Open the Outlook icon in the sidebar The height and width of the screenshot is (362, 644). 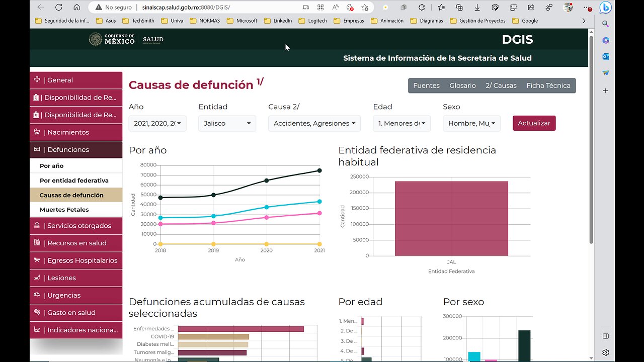click(606, 56)
